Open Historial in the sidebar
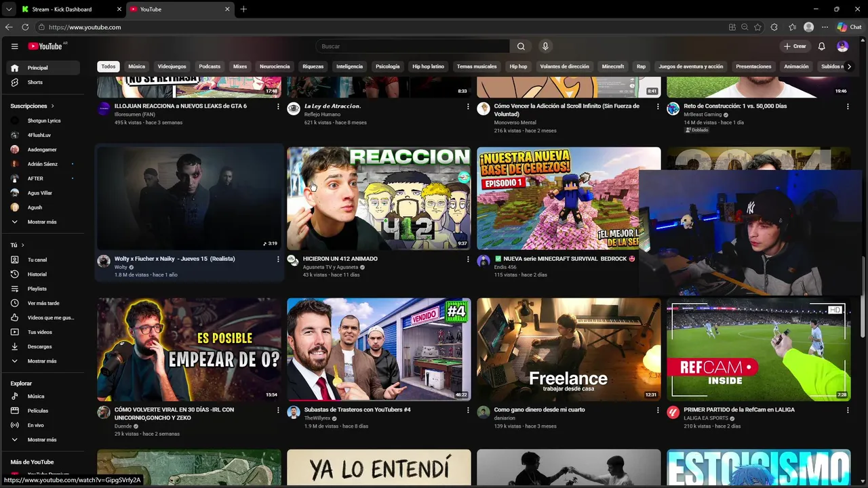Viewport: 868px width, 488px height. [x=43, y=274]
